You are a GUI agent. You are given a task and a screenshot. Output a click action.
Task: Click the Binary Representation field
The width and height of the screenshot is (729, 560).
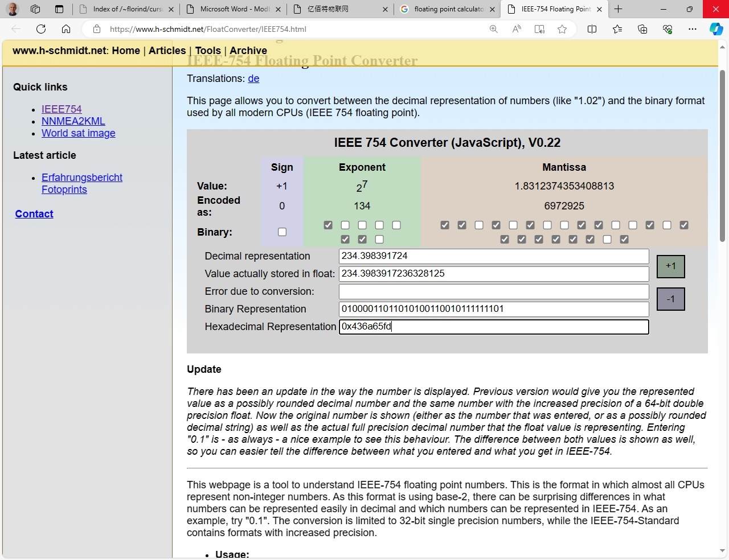(x=494, y=309)
